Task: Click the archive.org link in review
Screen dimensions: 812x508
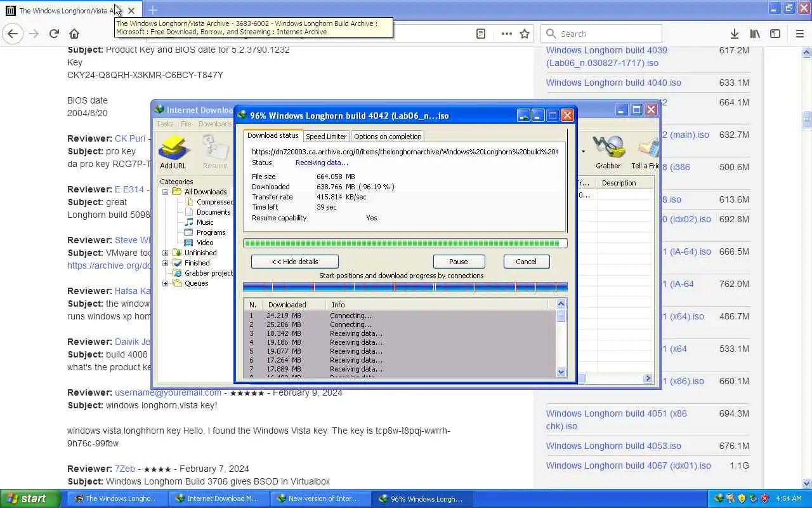Action: point(109,265)
